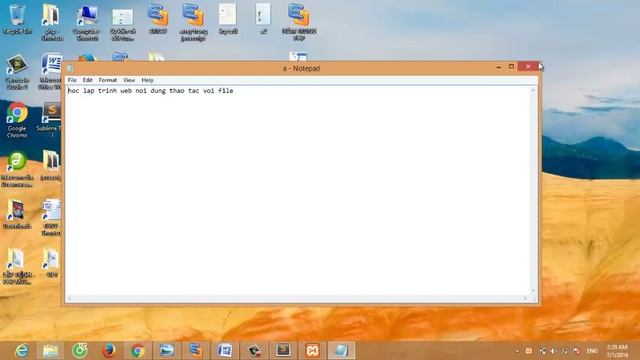Open the Edit menu in Notepad
Screen dimensions: 640x360
[x=87, y=80]
